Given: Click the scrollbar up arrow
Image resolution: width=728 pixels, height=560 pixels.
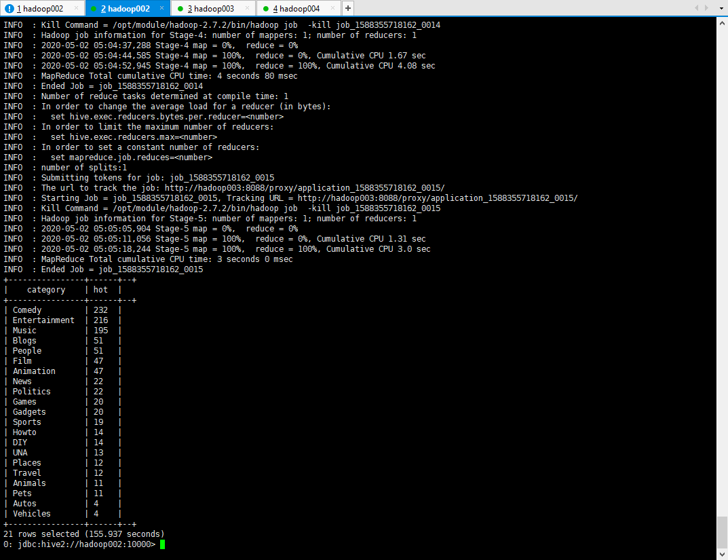Looking at the screenshot, I should pyautogui.click(x=722, y=23).
